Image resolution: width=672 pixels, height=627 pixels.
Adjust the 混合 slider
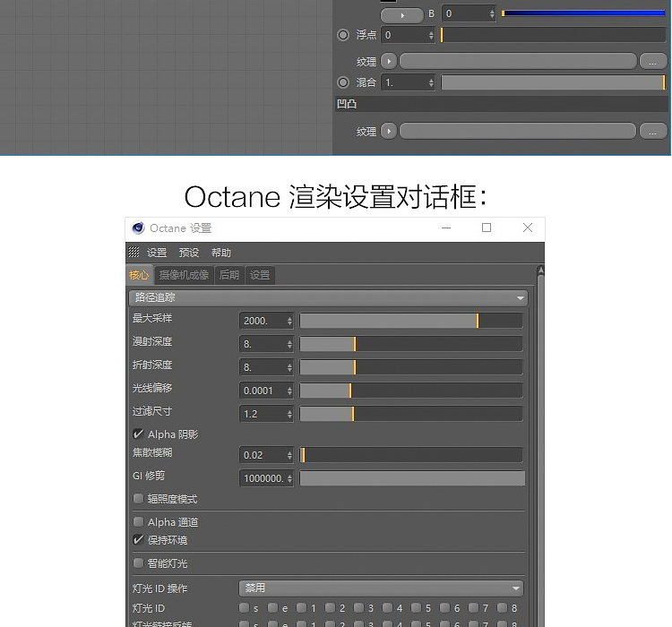[x=554, y=82]
